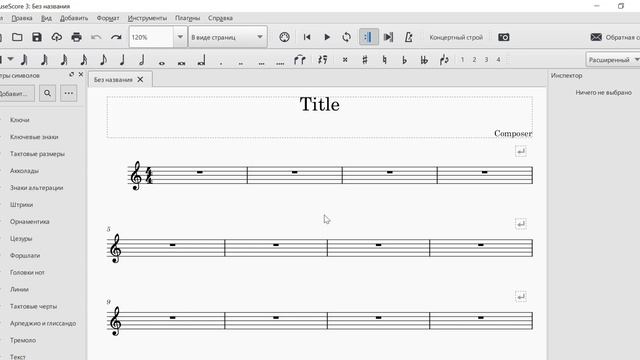Image resolution: width=640 pixels, height=360 pixels.
Task: Select the double whole note duration
Action: coord(182,62)
